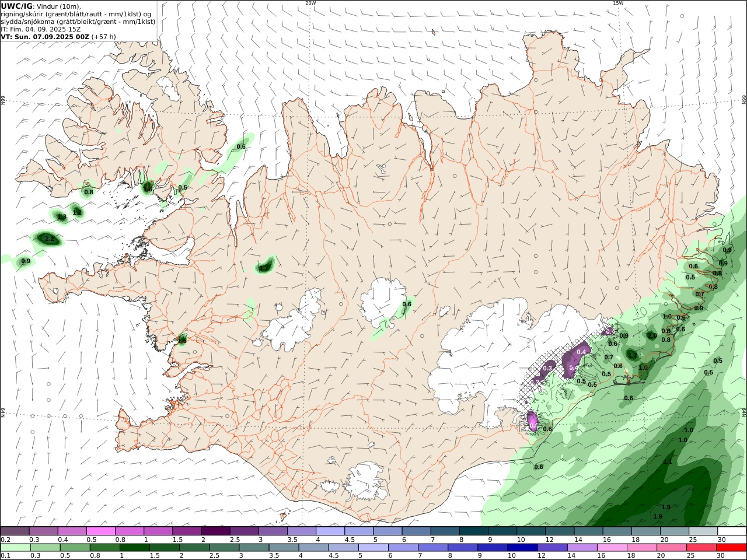Click the 4 mm gray-blue rain swatch
This screenshot has height=560, width=747.
[313, 547]
